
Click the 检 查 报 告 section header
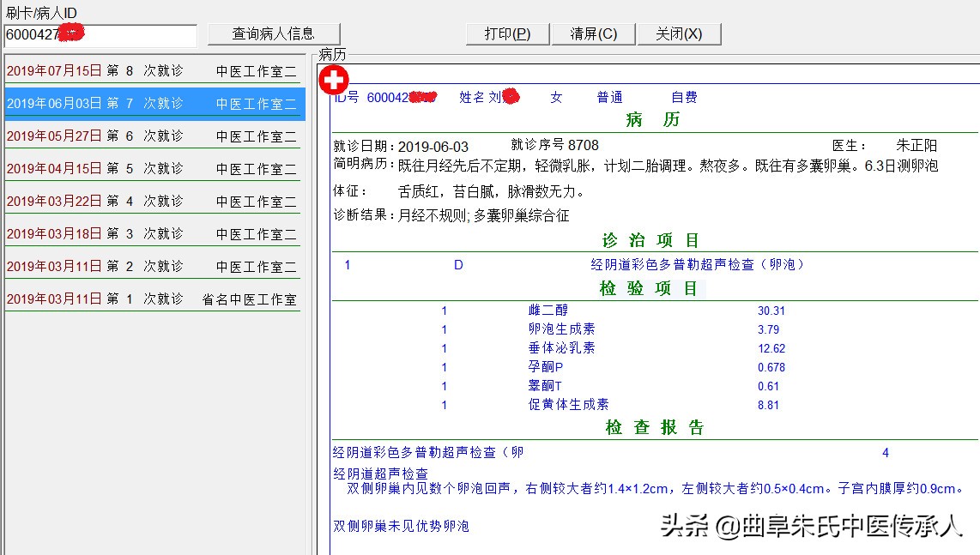[x=656, y=428]
